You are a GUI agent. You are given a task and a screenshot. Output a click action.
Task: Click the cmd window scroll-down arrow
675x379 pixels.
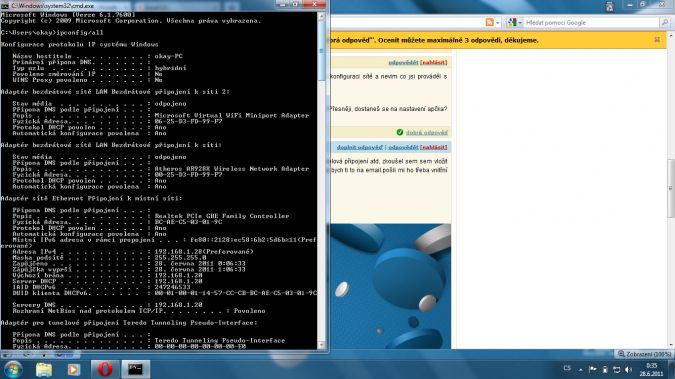[x=321, y=345]
